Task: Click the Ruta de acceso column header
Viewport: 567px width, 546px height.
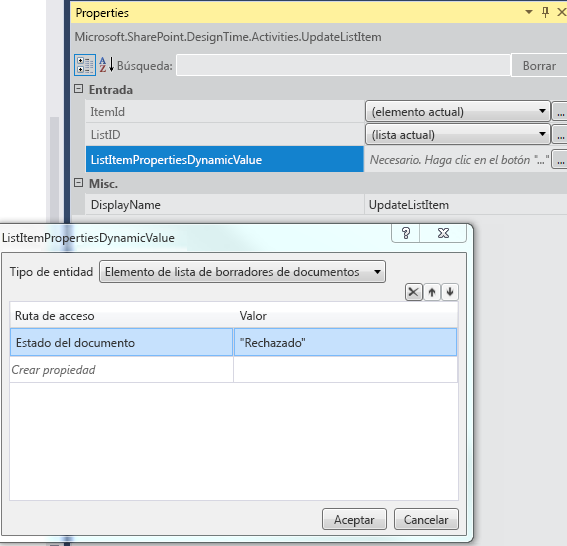Action: point(122,316)
